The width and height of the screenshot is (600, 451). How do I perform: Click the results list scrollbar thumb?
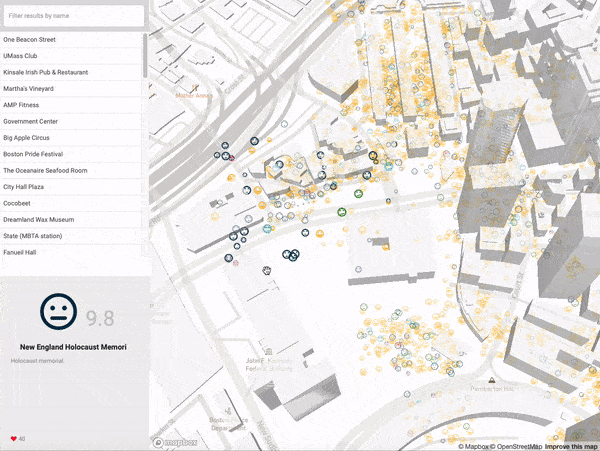click(145, 55)
